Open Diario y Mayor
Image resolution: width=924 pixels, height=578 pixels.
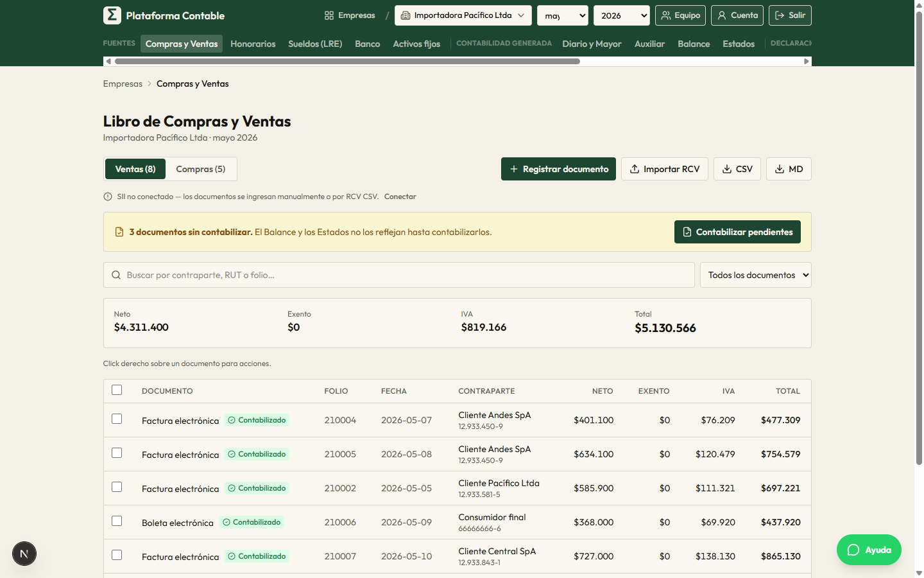click(x=592, y=44)
